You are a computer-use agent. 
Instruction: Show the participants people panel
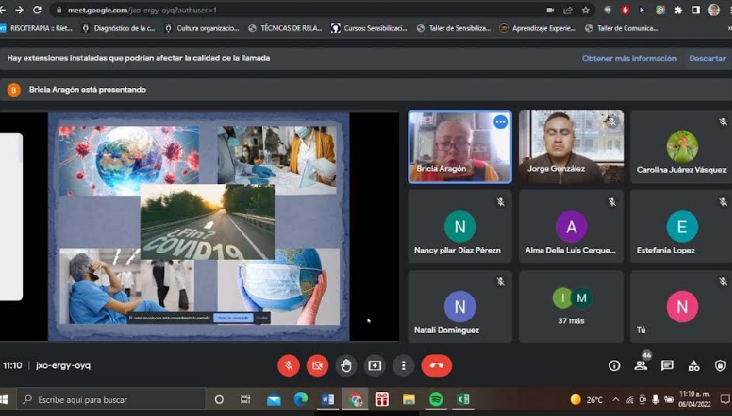(x=641, y=366)
